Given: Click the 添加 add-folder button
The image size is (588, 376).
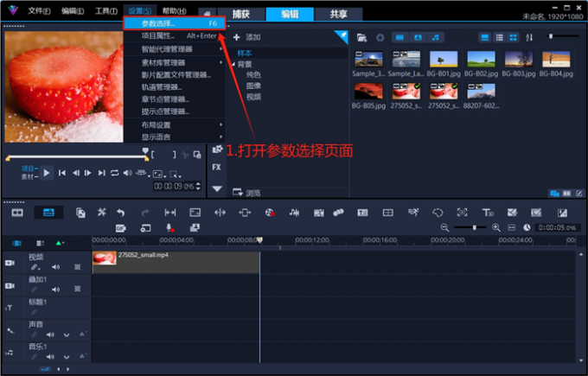Looking at the screenshot, I should coord(246,37).
